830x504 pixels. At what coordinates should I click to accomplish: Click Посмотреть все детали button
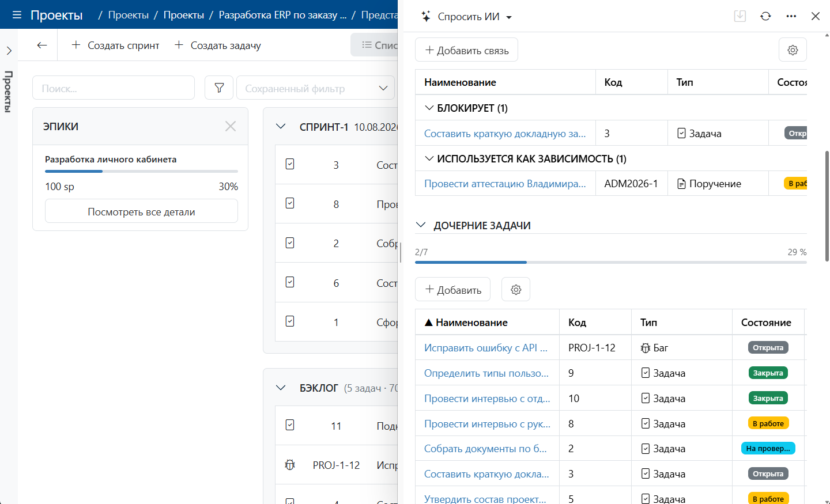[141, 211]
